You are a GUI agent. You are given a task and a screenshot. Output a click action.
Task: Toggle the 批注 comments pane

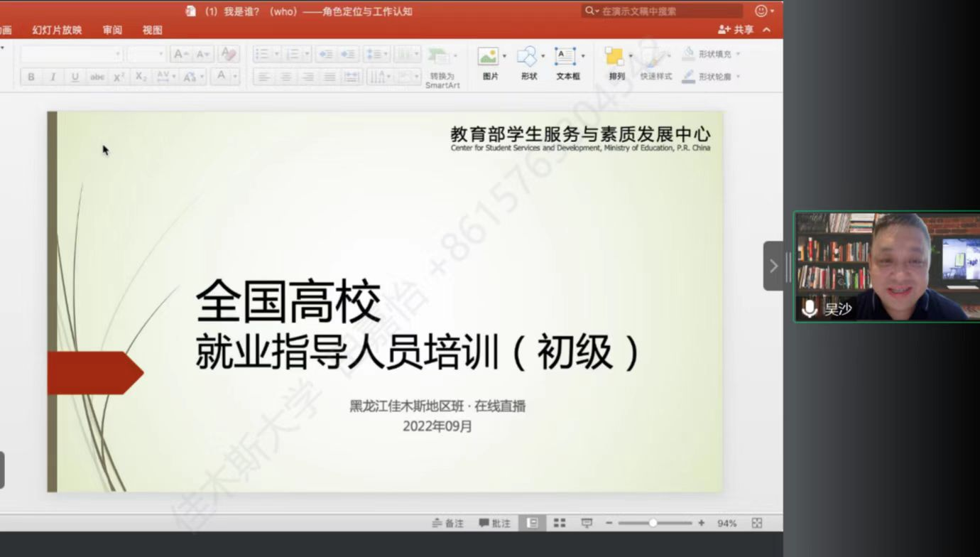click(495, 523)
